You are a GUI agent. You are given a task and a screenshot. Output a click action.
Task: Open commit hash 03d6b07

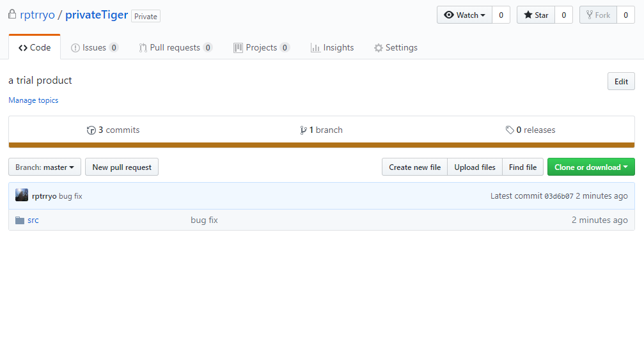(x=558, y=196)
